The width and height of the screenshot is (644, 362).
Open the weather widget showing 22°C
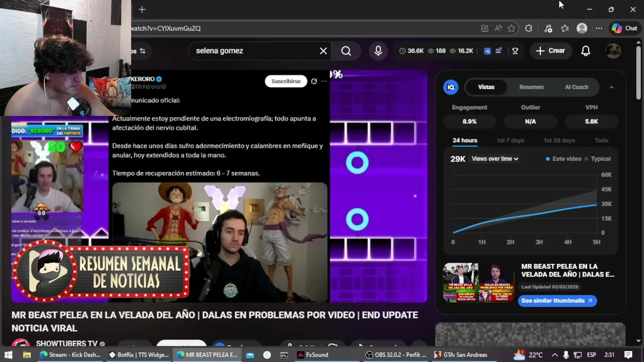[528, 354]
